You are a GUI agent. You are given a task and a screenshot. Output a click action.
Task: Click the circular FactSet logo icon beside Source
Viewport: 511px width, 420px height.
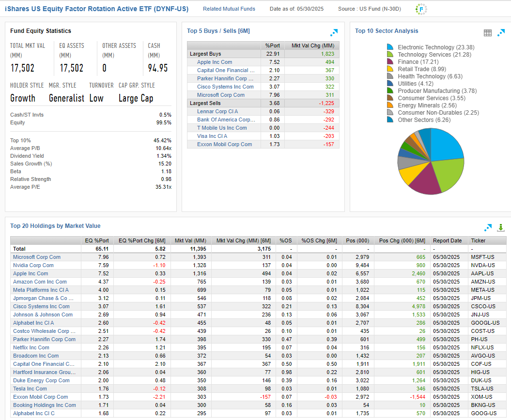(421, 9)
